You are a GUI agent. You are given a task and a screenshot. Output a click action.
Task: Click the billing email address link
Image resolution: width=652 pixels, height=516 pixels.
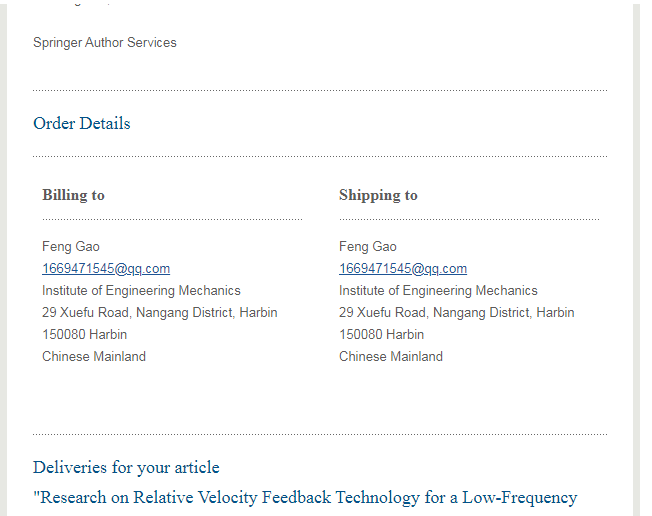[x=106, y=269]
